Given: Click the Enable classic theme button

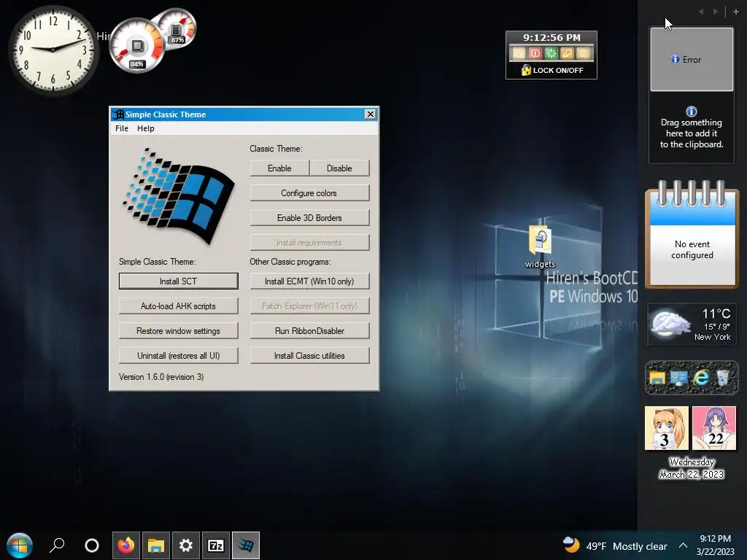Looking at the screenshot, I should [279, 168].
